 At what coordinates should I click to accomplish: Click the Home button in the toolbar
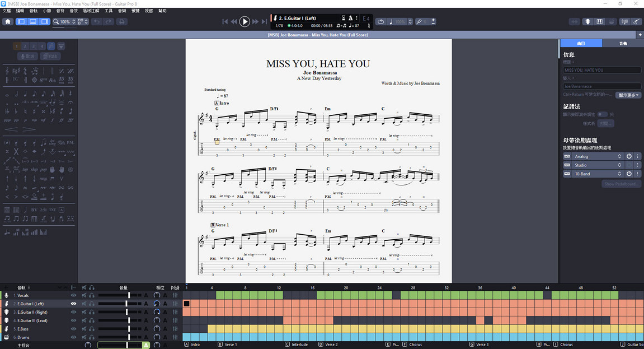(x=8, y=22)
